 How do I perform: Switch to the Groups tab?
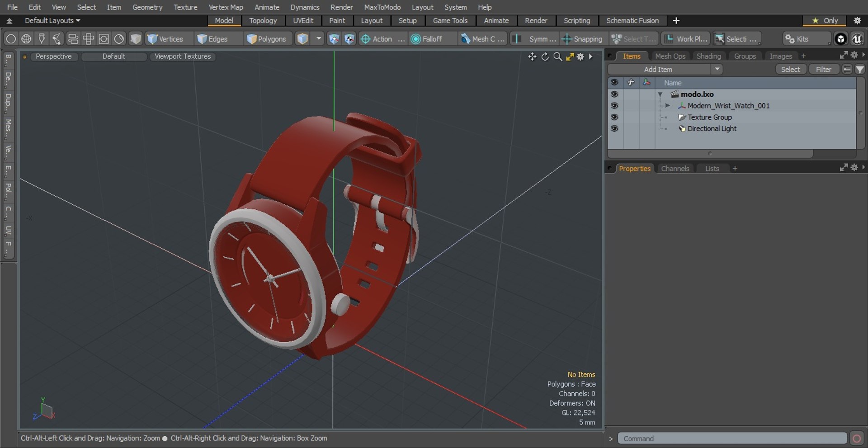click(x=745, y=56)
